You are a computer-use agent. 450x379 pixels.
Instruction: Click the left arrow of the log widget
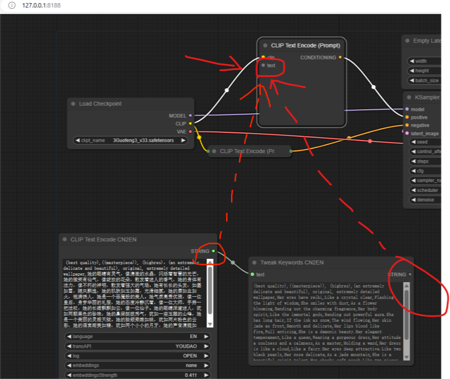69,356
